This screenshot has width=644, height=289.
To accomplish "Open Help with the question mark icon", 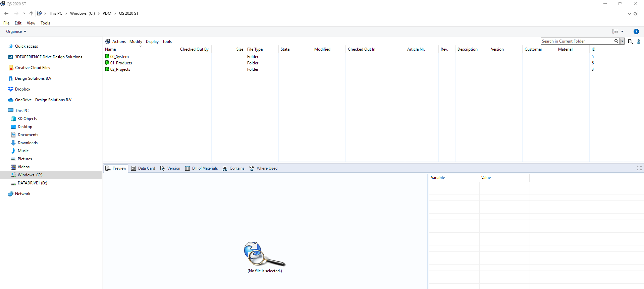I will click(636, 32).
